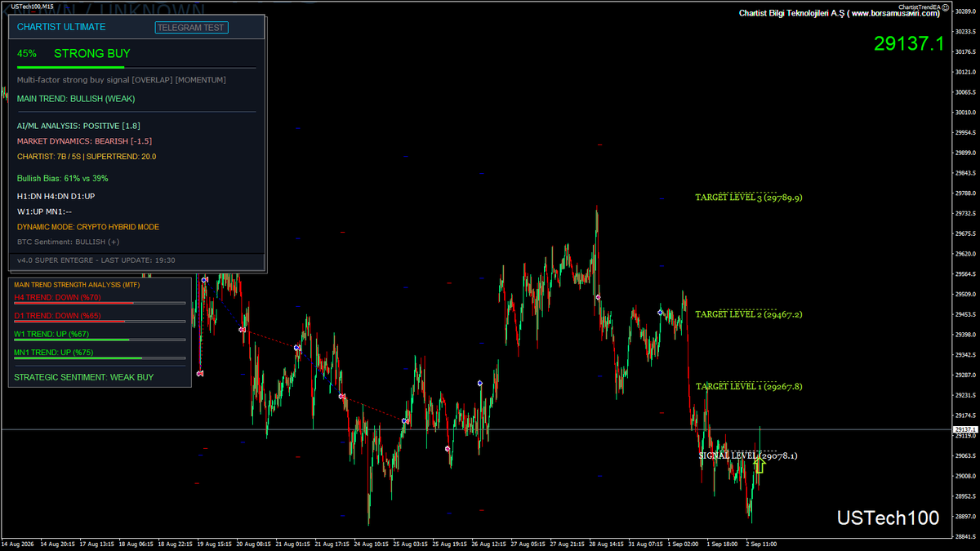
Task: Click H4 TREND: DOWN (%70) label
Action: (57, 297)
